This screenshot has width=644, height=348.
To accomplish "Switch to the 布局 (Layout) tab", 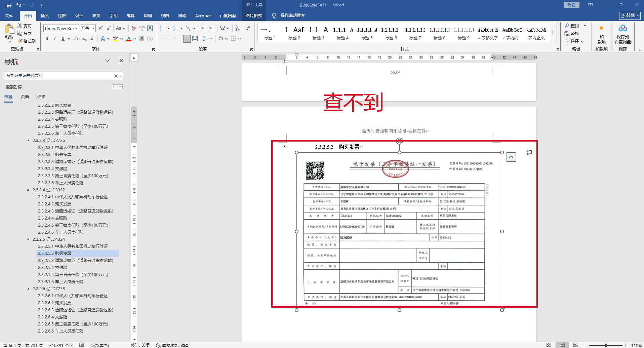I will click(x=96, y=16).
